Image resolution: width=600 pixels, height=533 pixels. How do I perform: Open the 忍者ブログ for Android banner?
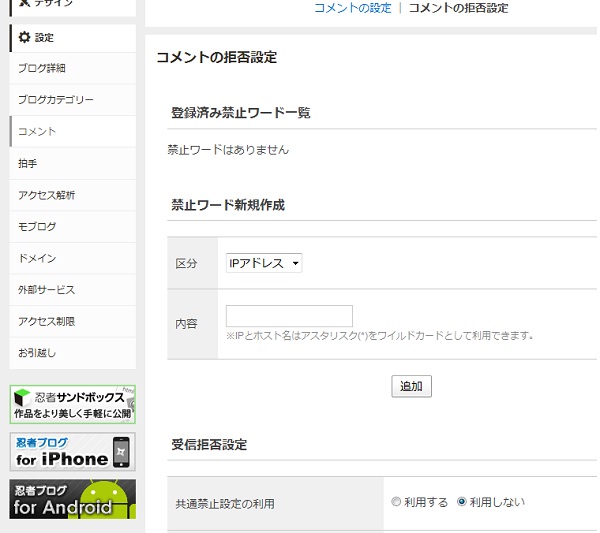(73, 499)
